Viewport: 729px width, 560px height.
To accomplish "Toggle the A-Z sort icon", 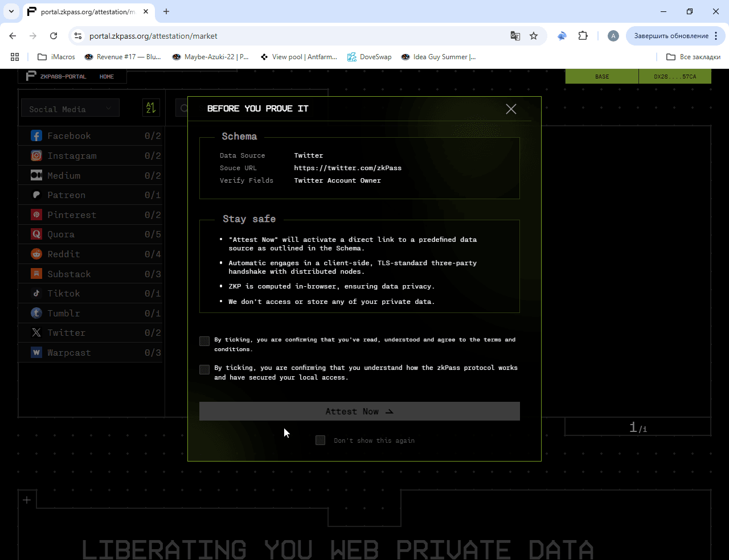I will pyautogui.click(x=151, y=108).
